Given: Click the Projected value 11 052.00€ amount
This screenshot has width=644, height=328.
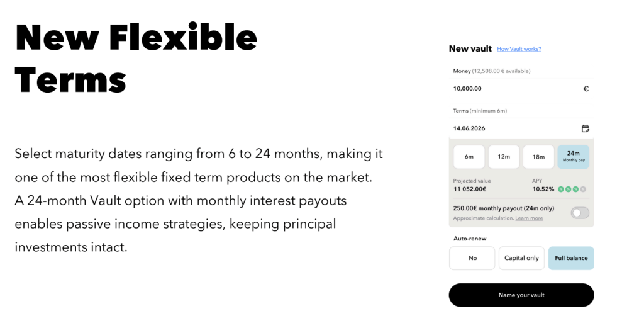Looking at the screenshot, I should pyautogui.click(x=470, y=189).
